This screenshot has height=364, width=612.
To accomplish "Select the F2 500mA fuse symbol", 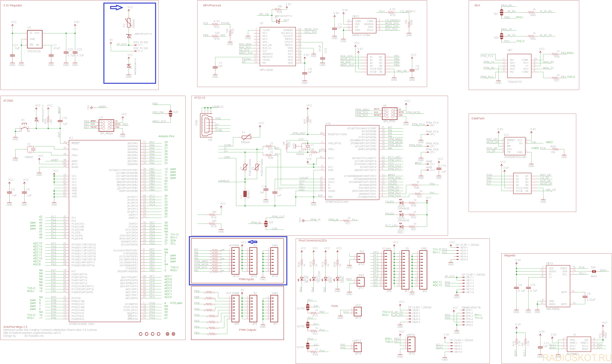I will 129,23.
